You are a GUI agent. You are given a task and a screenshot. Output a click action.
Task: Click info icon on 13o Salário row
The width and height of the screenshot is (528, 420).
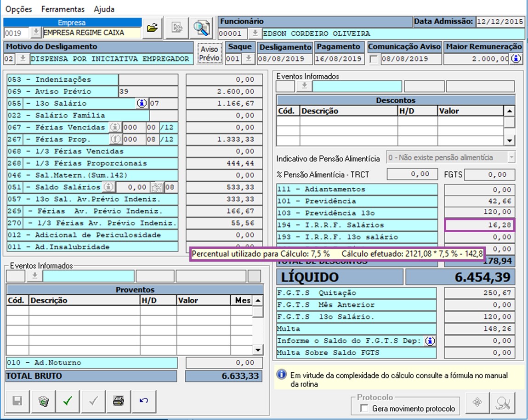coord(142,103)
